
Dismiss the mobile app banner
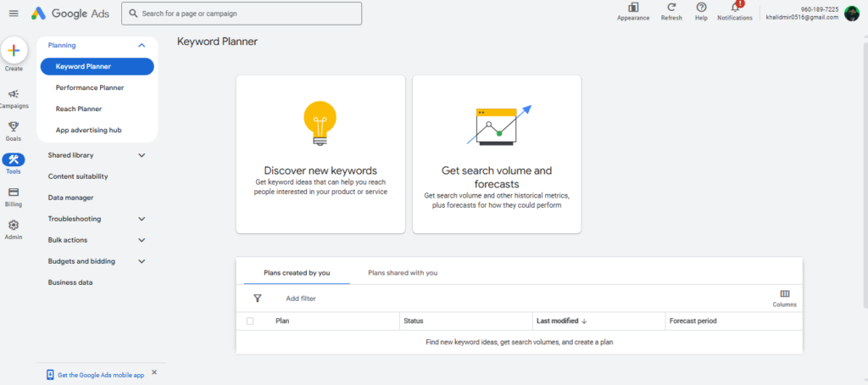tap(154, 372)
